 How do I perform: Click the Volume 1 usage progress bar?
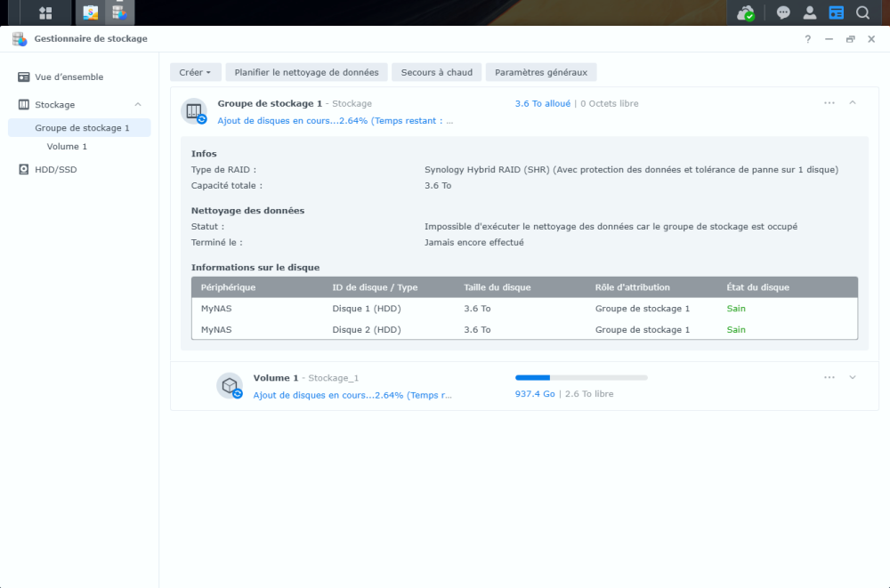coord(581,377)
